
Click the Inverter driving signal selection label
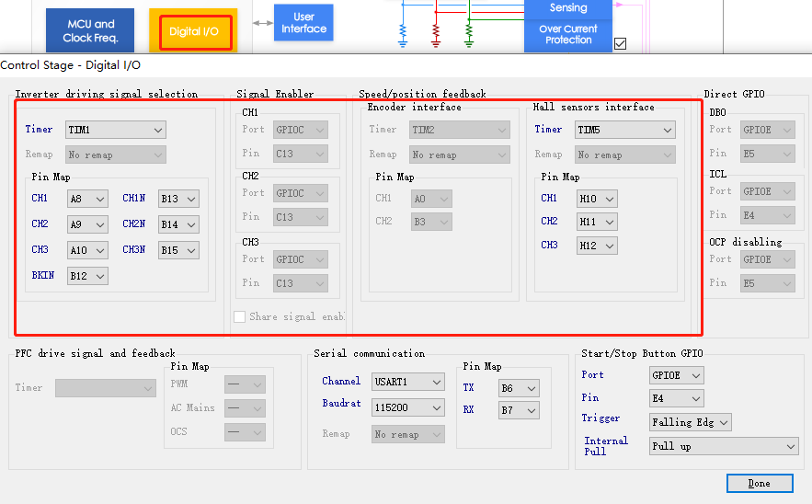coord(106,94)
